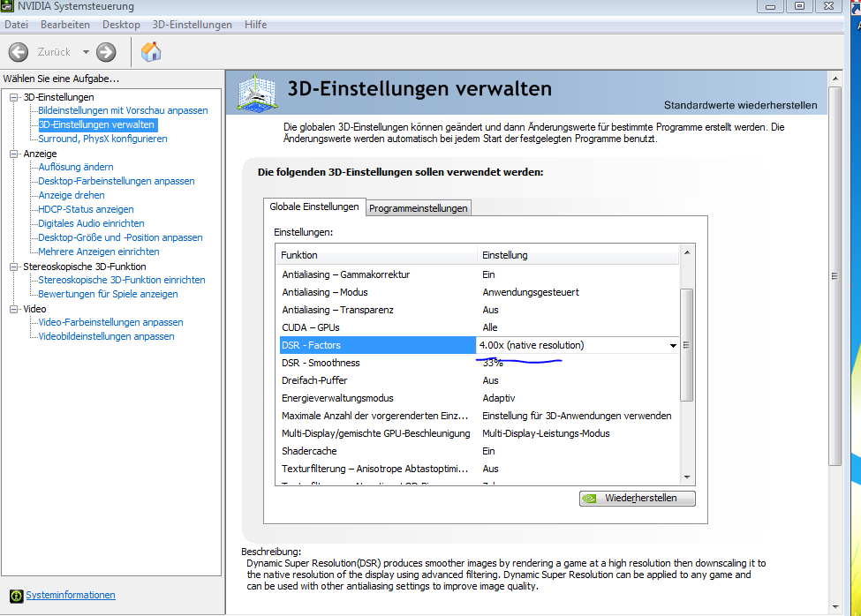This screenshot has width=861, height=616.
Task: Click main panel scroll-down arrow
Action: click(835, 607)
